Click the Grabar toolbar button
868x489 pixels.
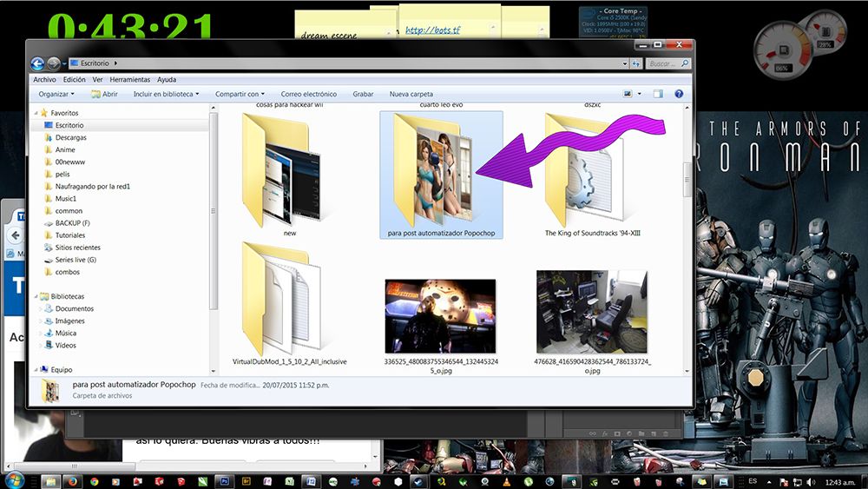(x=363, y=94)
